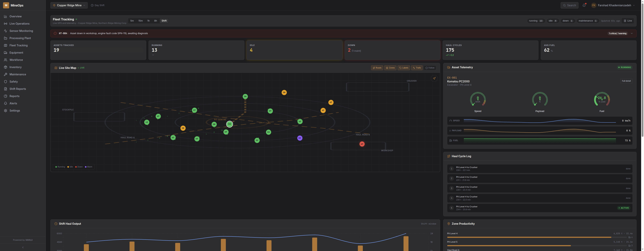Collapse the sidebar with bottom chevron
The width and height of the screenshot is (644, 251).
(x=23, y=248)
